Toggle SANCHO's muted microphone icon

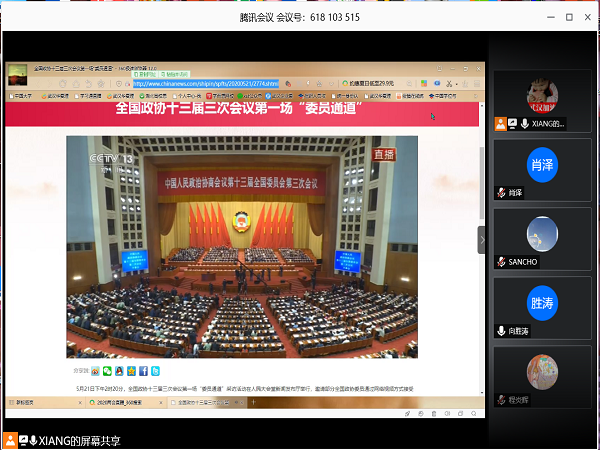click(501, 262)
